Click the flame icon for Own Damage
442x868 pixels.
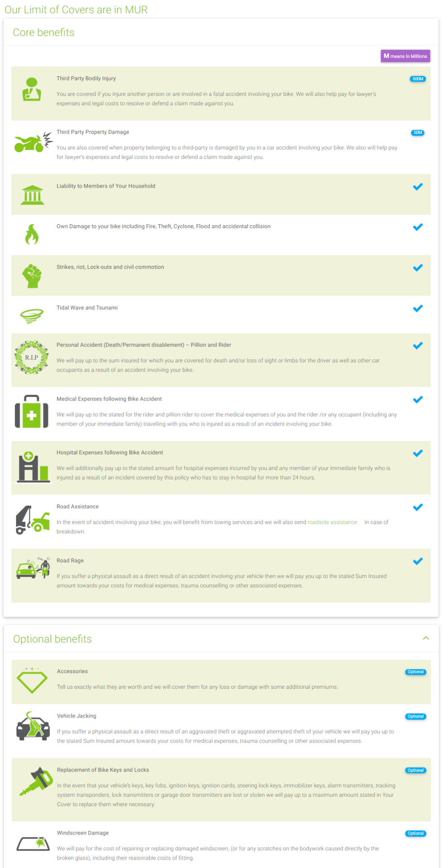32,234
